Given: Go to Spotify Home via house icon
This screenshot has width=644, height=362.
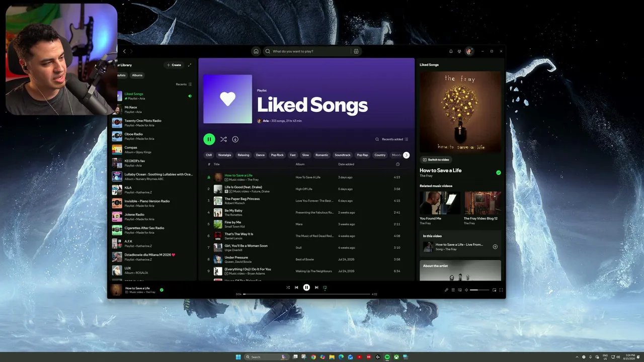Looking at the screenshot, I should click(x=256, y=51).
